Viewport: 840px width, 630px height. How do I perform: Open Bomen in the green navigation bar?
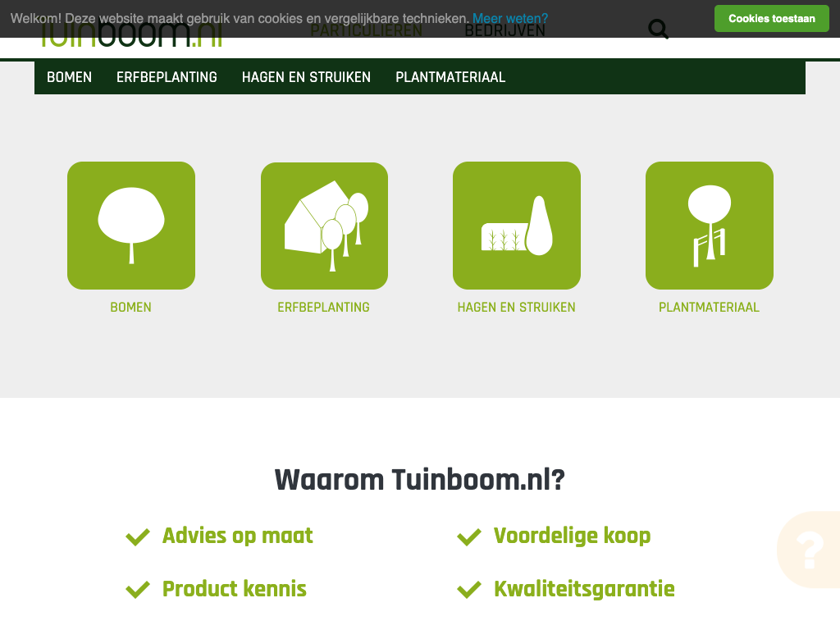tap(69, 77)
